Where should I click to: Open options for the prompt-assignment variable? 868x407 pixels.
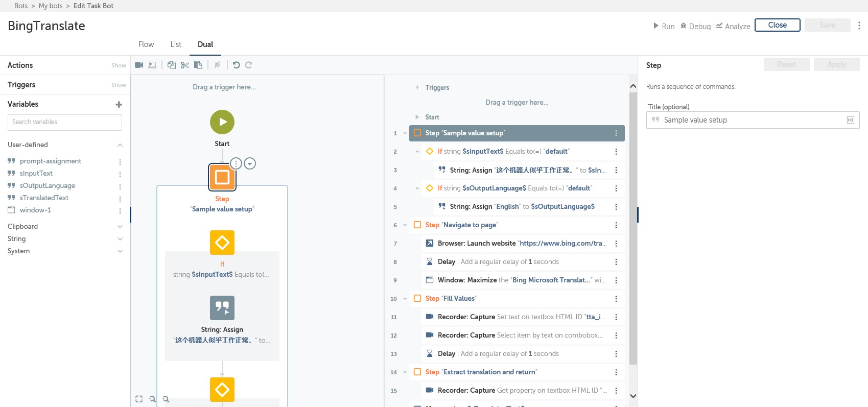coord(120,162)
